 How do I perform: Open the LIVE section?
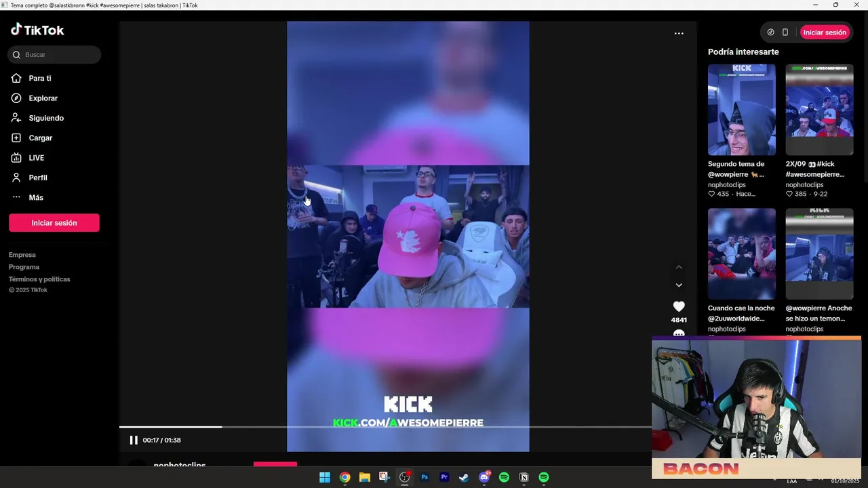tap(37, 158)
